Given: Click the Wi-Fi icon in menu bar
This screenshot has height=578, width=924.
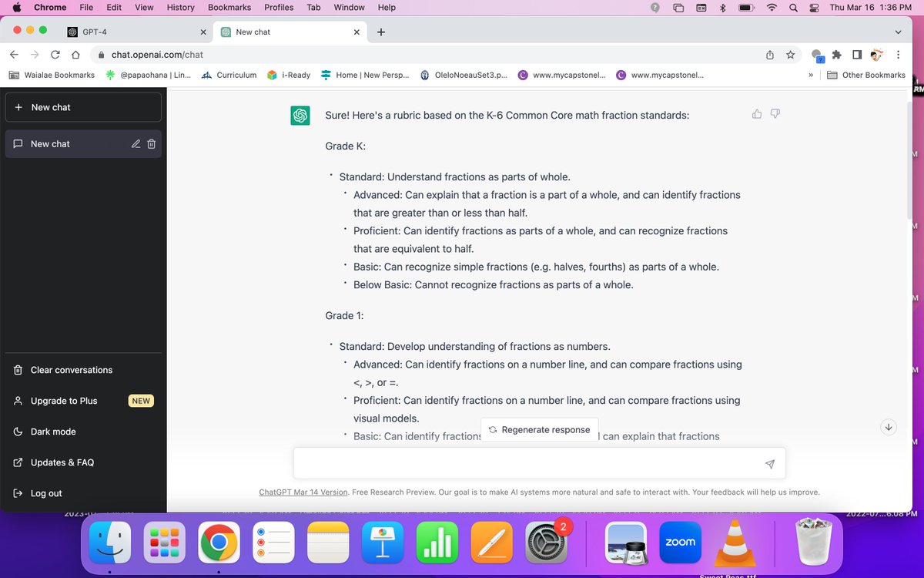Looking at the screenshot, I should coord(772,8).
